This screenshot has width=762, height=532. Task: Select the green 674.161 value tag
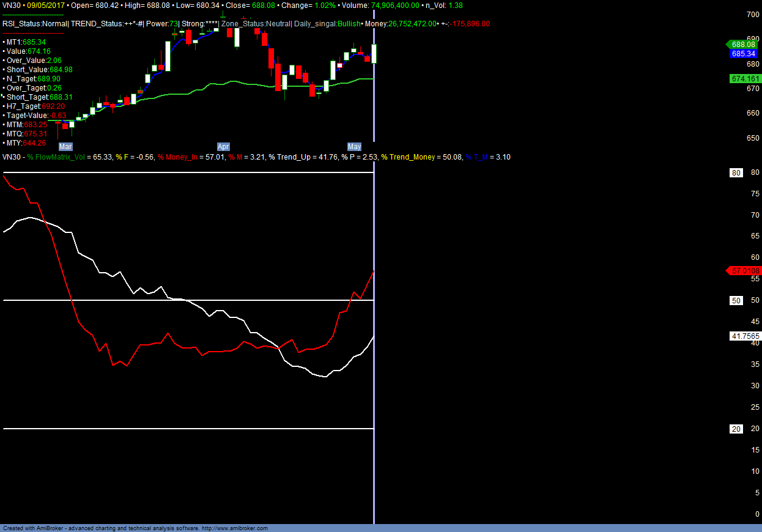tap(745, 79)
